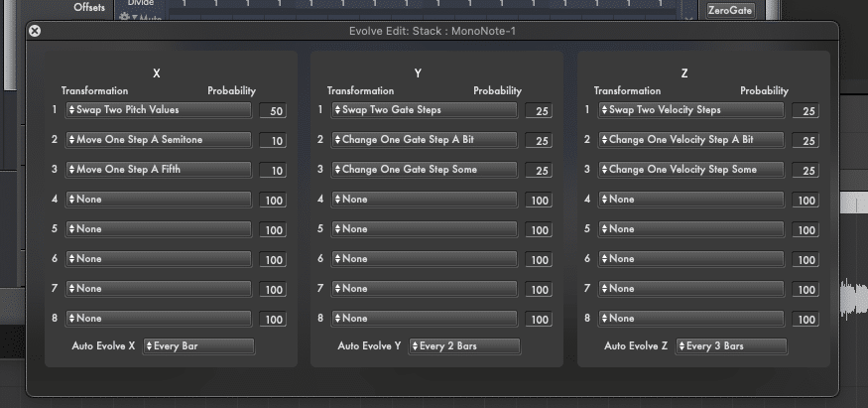
Task: Click X row 2 probability field showing 10
Action: [x=273, y=141]
